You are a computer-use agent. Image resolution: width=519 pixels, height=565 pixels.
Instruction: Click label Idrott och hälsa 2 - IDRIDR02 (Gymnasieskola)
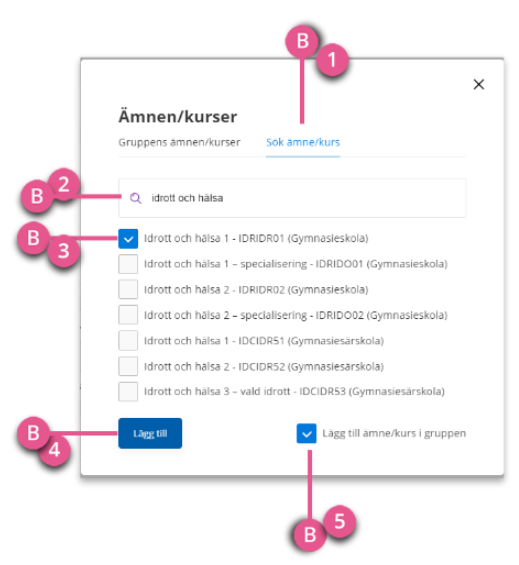coord(256,289)
